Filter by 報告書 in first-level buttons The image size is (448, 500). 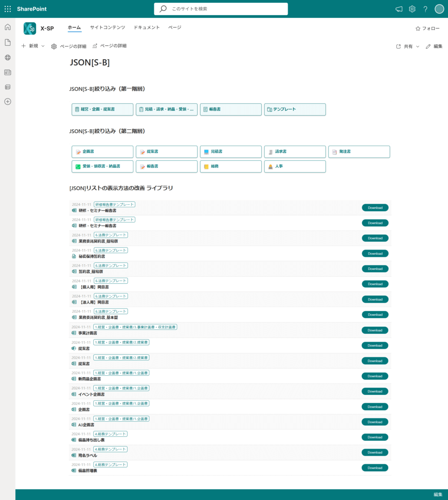click(231, 110)
